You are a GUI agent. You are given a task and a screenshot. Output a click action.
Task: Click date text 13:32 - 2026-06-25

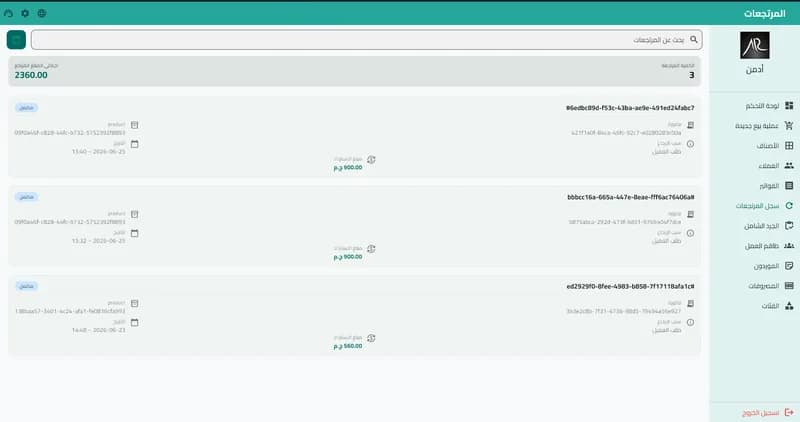(98, 241)
